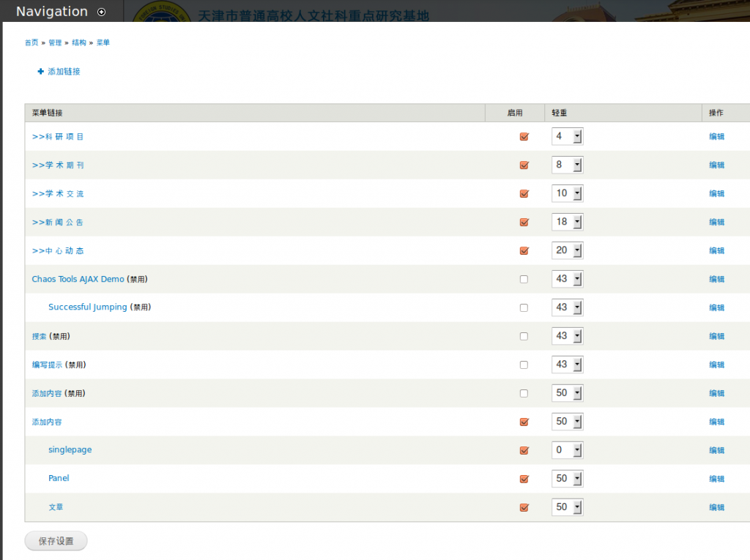Open weight dropdown for >>科研项目
This screenshot has width=750, height=560.
(568, 136)
